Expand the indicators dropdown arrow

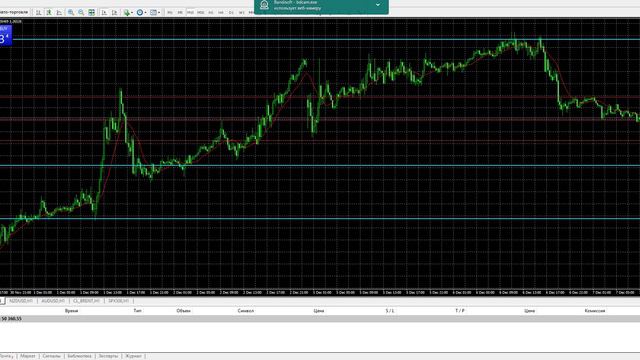(x=132, y=13)
